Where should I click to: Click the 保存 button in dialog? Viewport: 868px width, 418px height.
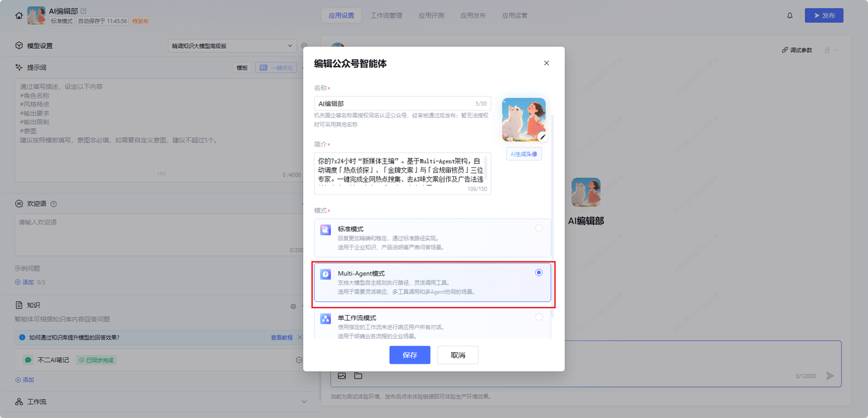(x=410, y=355)
